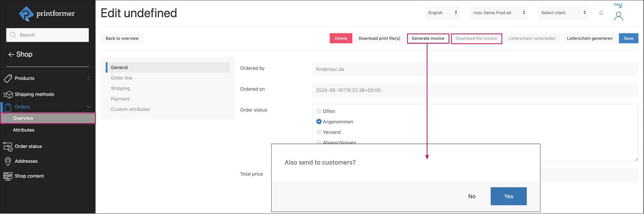Open the English language dropdown

click(x=442, y=13)
